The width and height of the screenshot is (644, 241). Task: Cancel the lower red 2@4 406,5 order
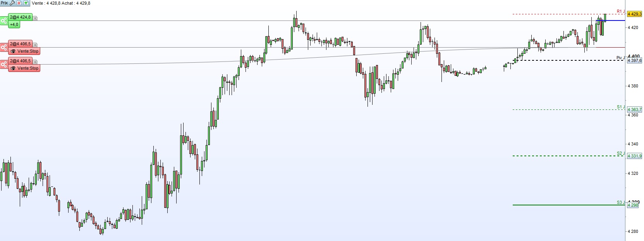coord(35,62)
